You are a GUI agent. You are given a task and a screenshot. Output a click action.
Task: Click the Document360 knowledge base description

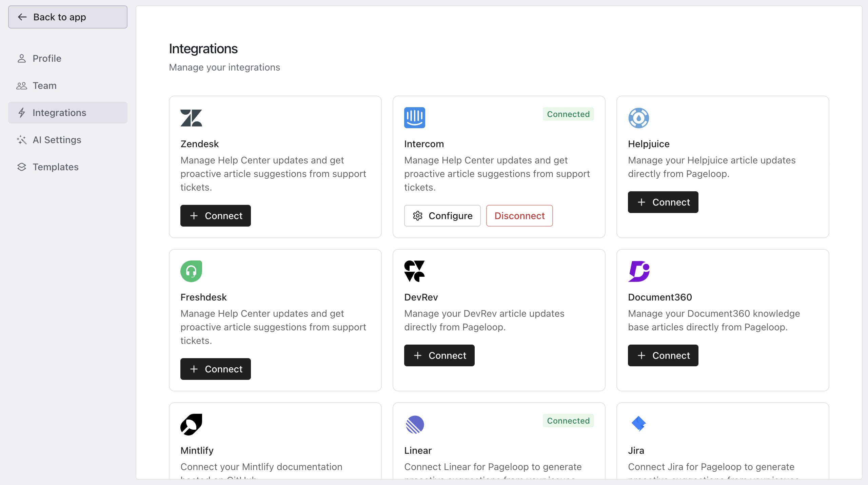tap(714, 320)
